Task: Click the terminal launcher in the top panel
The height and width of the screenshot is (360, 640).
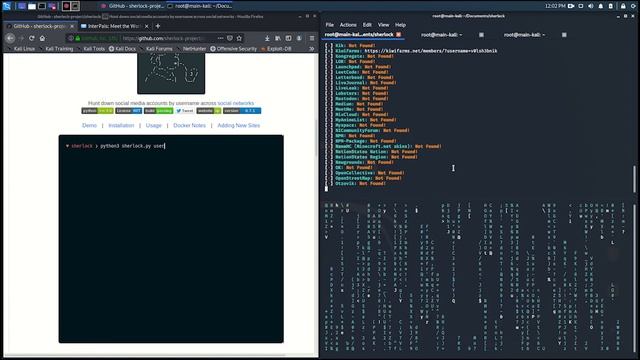Action: coord(42,6)
